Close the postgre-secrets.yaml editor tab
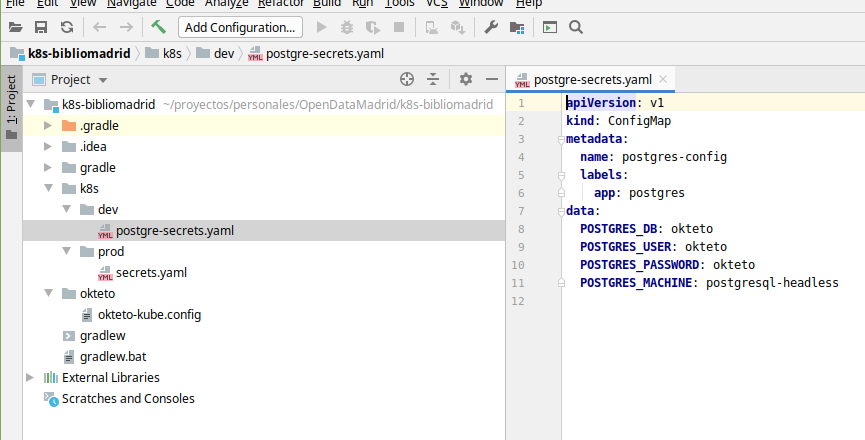 pyautogui.click(x=664, y=79)
